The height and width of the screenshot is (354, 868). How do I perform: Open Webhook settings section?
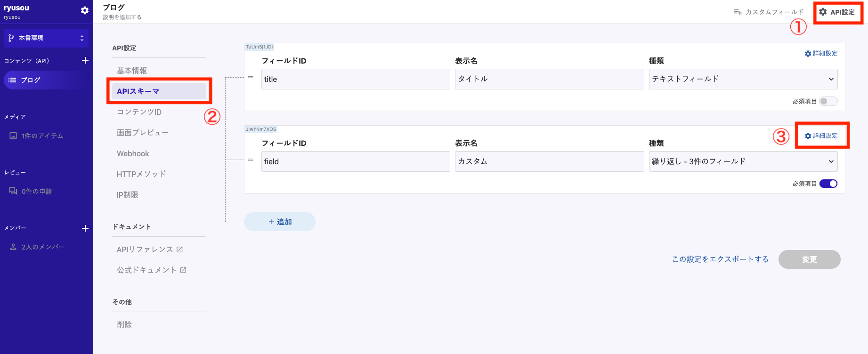133,153
